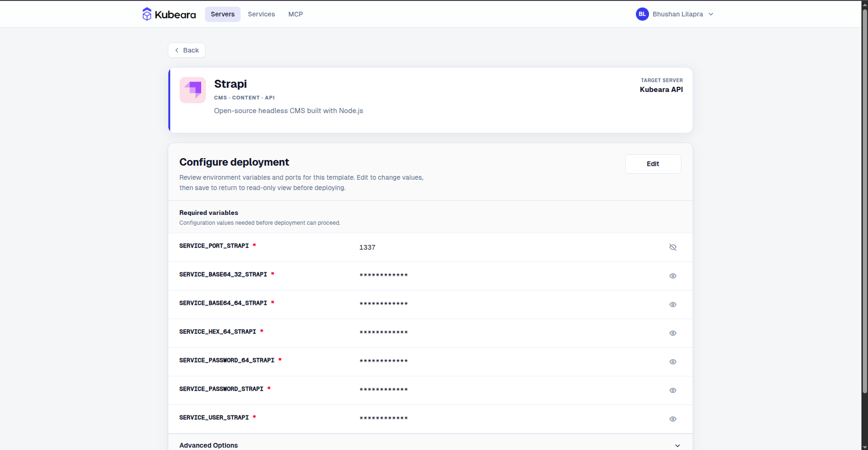Click the masked SERVICE_PASSWORD_64_STRAPI value
This screenshot has width=868, height=450.
click(x=384, y=361)
